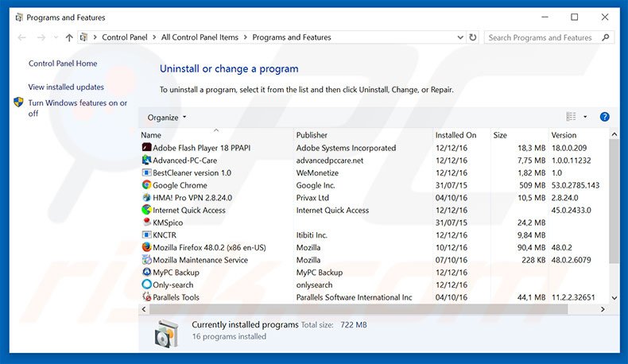The height and width of the screenshot is (364, 628).
Task: Click the Mozilla Maintenance Service icon
Action: [146, 259]
